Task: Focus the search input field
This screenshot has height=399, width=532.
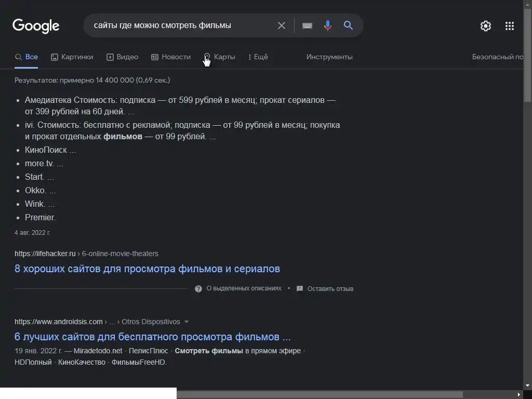Action: 183,25
